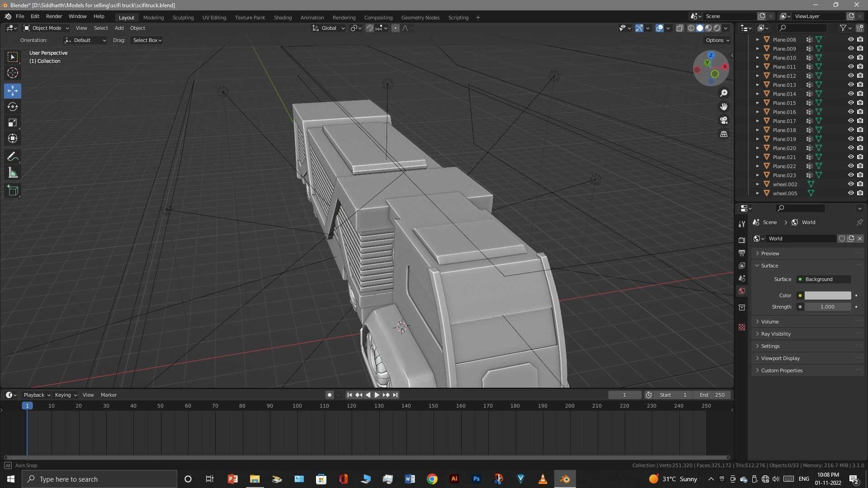868x488 pixels.
Task: Select the Transform tool
Action: [x=13, y=138]
